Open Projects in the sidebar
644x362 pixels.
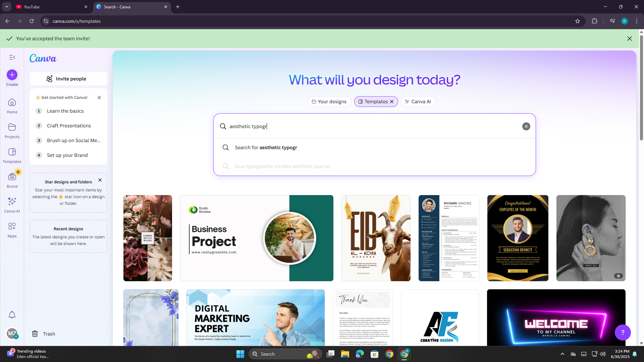[12, 131]
